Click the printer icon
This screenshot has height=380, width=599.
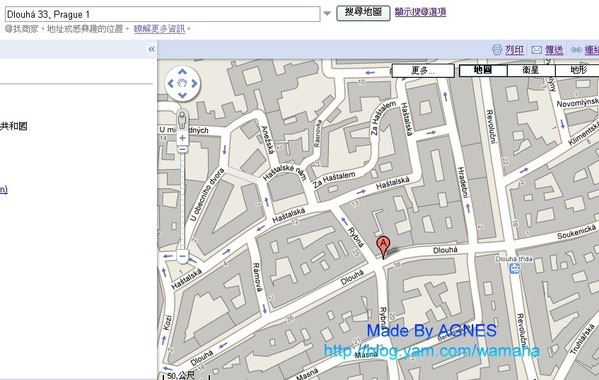tap(497, 50)
